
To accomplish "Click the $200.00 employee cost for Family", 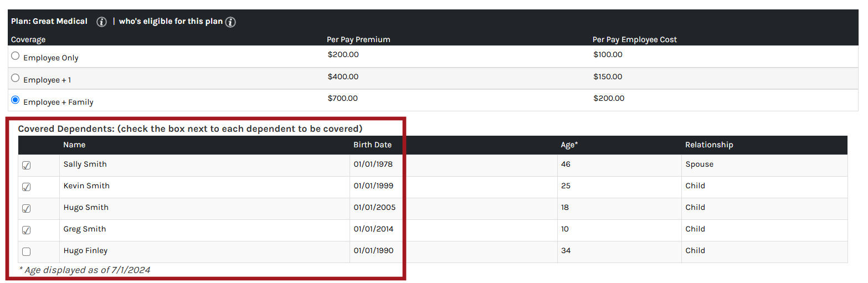I will (x=609, y=99).
